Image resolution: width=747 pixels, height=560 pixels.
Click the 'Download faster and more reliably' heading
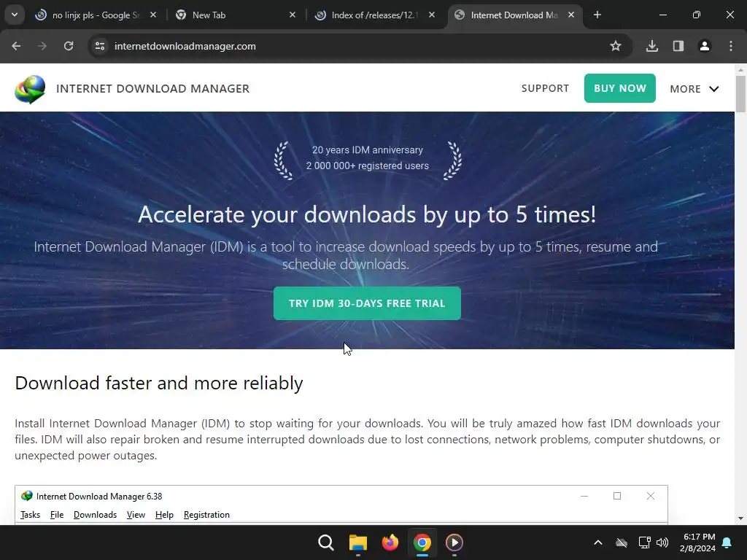(x=158, y=384)
